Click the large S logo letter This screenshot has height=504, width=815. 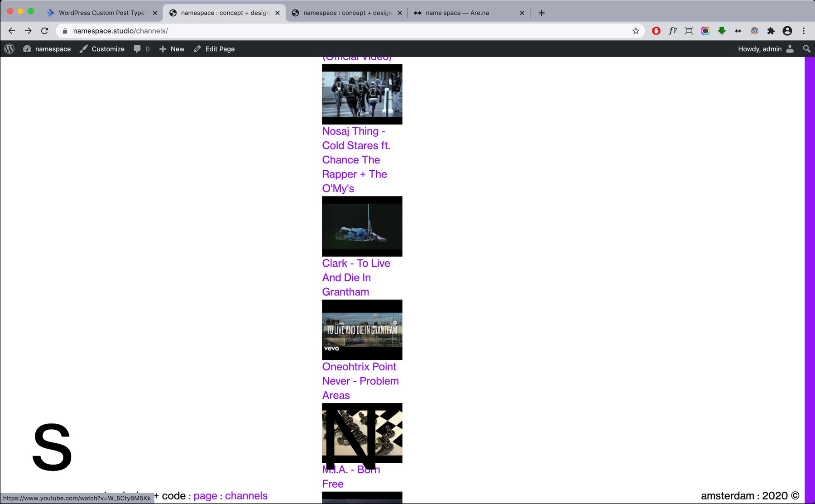(52, 447)
